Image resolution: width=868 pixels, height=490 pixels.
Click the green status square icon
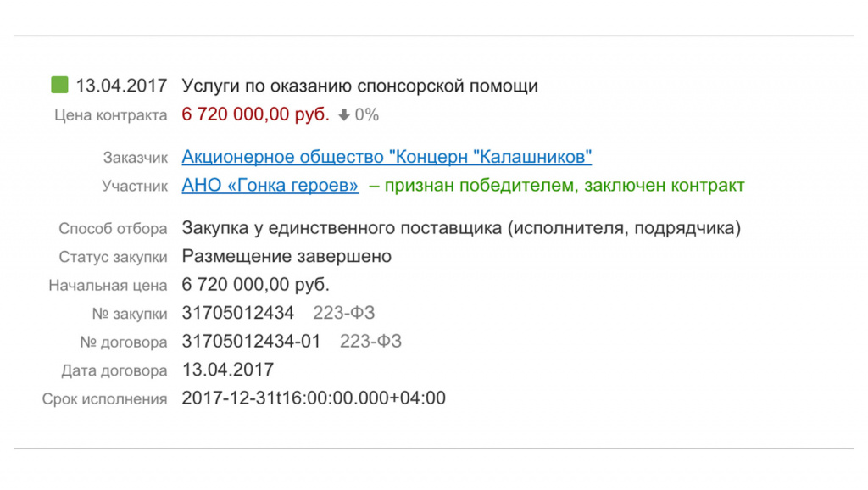click(60, 85)
